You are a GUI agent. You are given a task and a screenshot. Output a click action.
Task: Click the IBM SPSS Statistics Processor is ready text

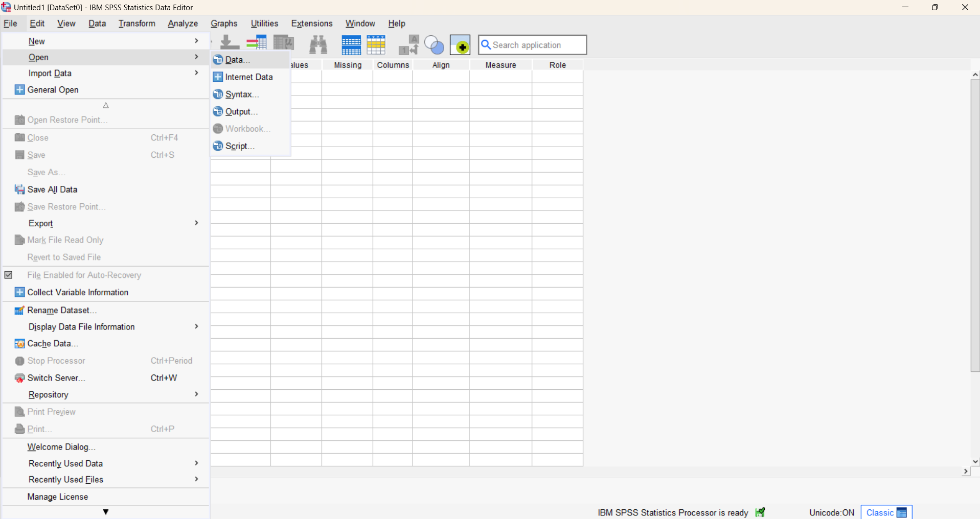673,513
